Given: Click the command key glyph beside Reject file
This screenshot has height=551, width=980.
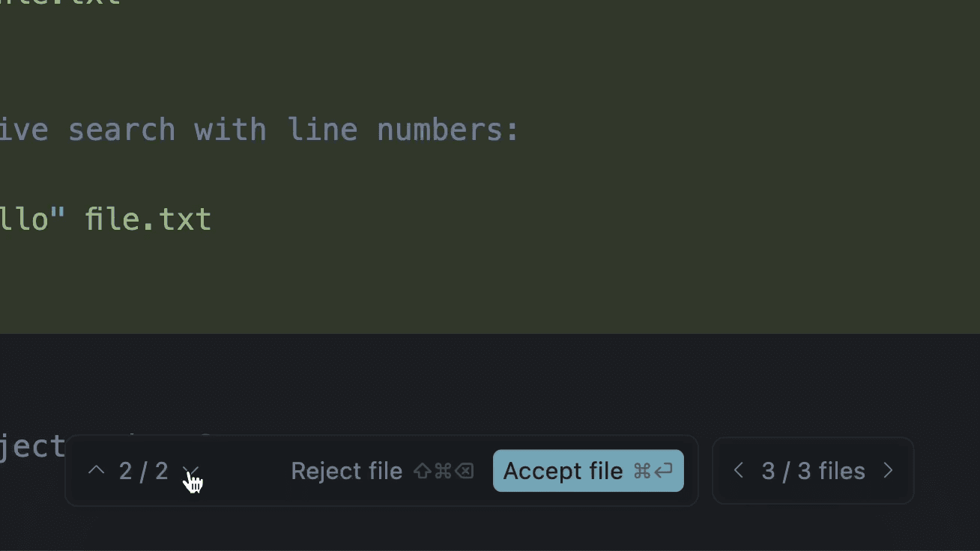Looking at the screenshot, I should 443,471.
